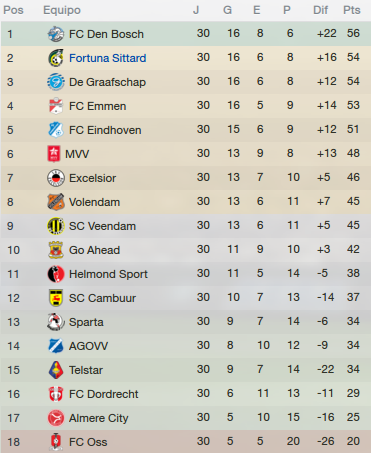Click the Fortuna Sittard club badge
This screenshot has width=371, height=453.
56,58
